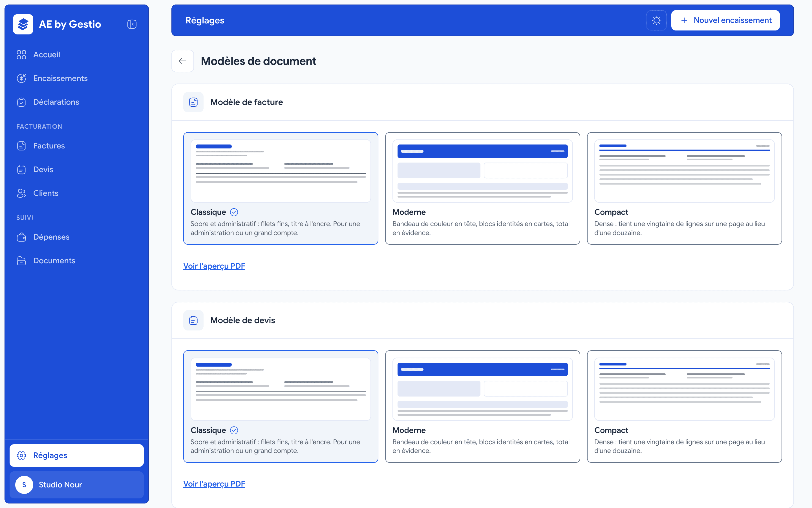Toggle the light/dark theme sun icon

pyautogui.click(x=656, y=21)
